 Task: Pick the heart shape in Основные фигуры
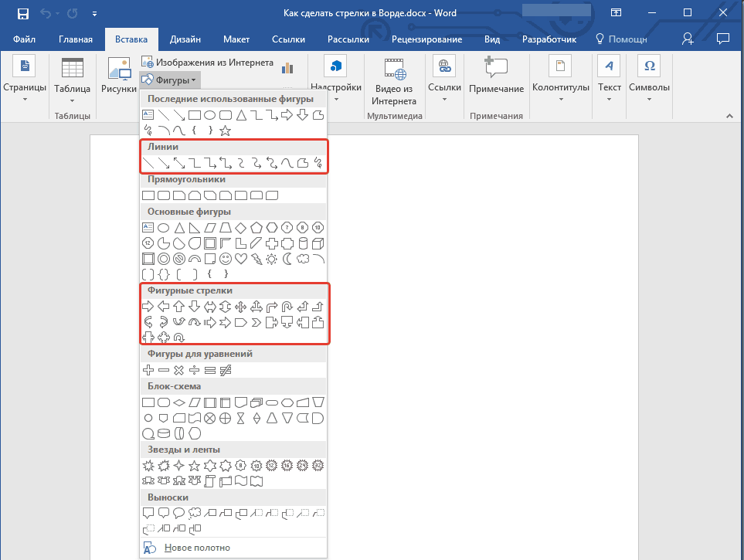click(240, 258)
